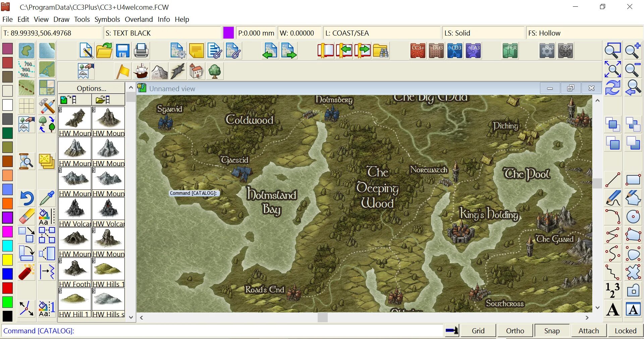The width and height of the screenshot is (644, 339).
Task: Open the mountain symbols catalog
Action: click(160, 71)
